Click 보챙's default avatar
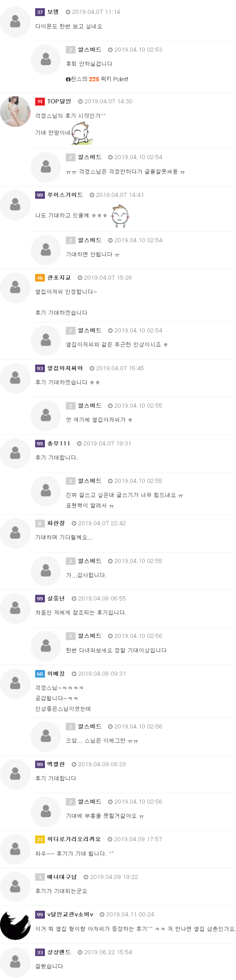236x980 pixels. [15, 22]
